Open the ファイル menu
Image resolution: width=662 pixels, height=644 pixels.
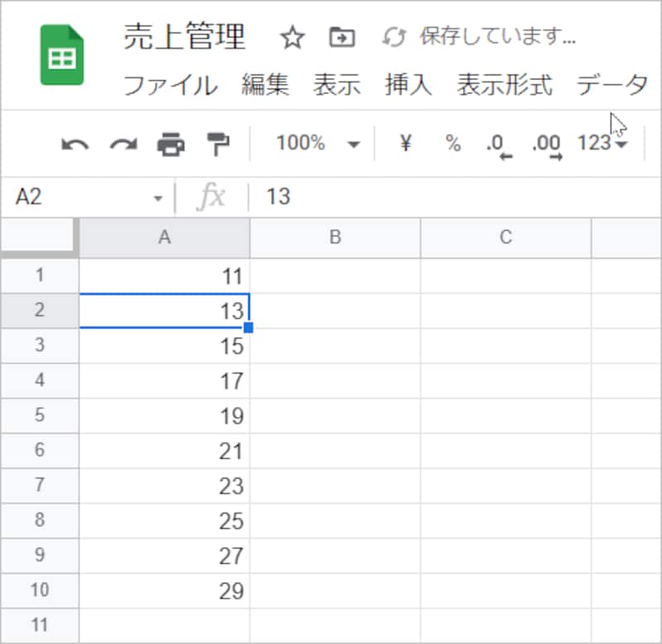(x=170, y=85)
